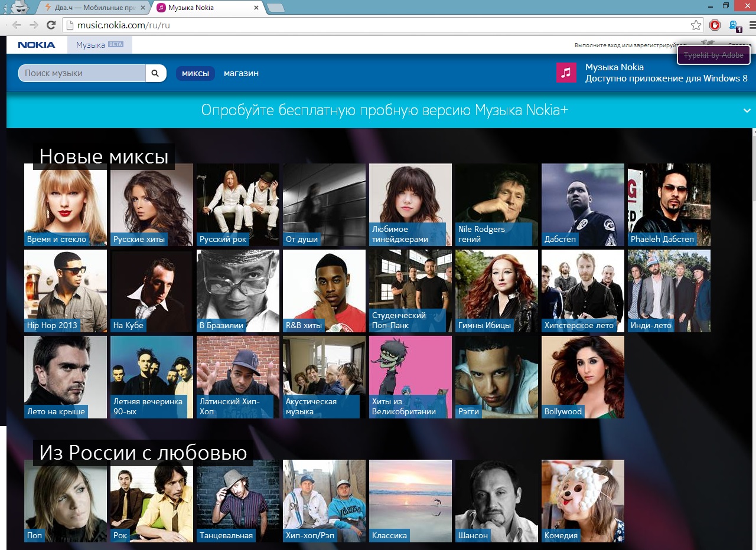The height and width of the screenshot is (550, 756).
Task: Close the Музыка Nokia tab
Action: click(258, 8)
